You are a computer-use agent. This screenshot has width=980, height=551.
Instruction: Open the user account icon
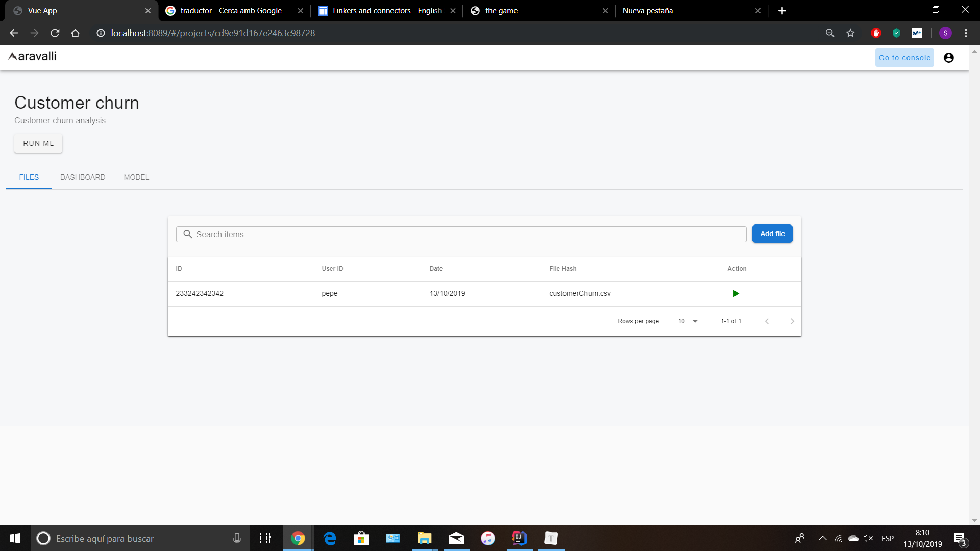click(x=948, y=58)
